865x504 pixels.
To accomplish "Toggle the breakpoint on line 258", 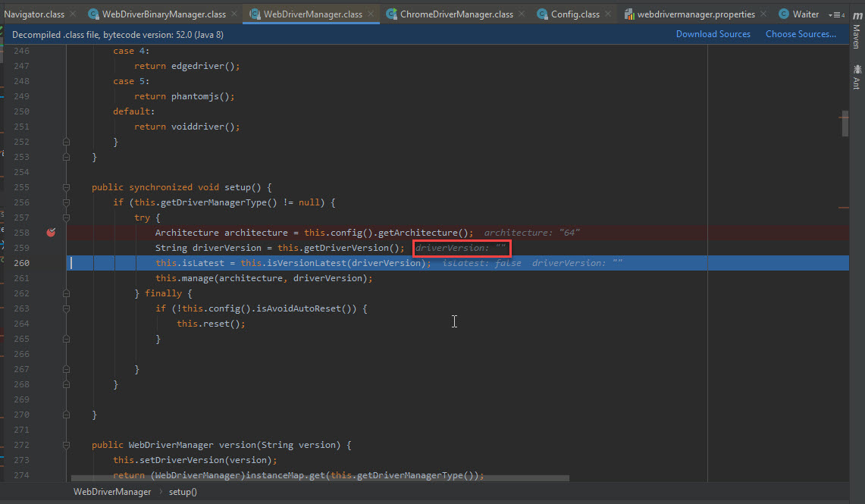I will click(x=51, y=233).
